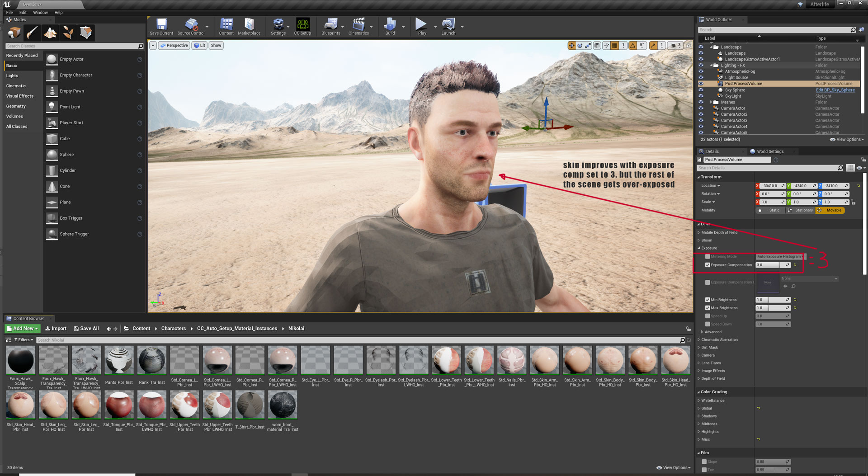Click the Max Brightness value slider
The image size is (868, 476).
tap(773, 308)
